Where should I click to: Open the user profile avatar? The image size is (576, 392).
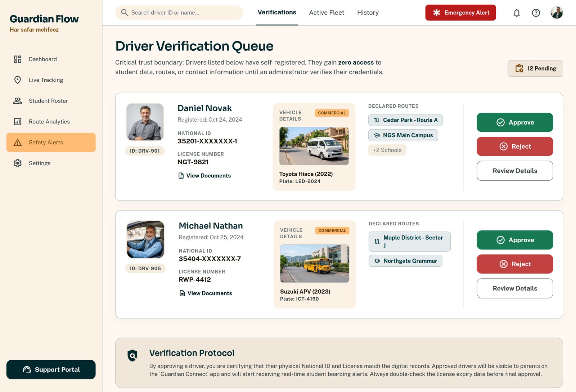pyautogui.click(x=557, y=13)
